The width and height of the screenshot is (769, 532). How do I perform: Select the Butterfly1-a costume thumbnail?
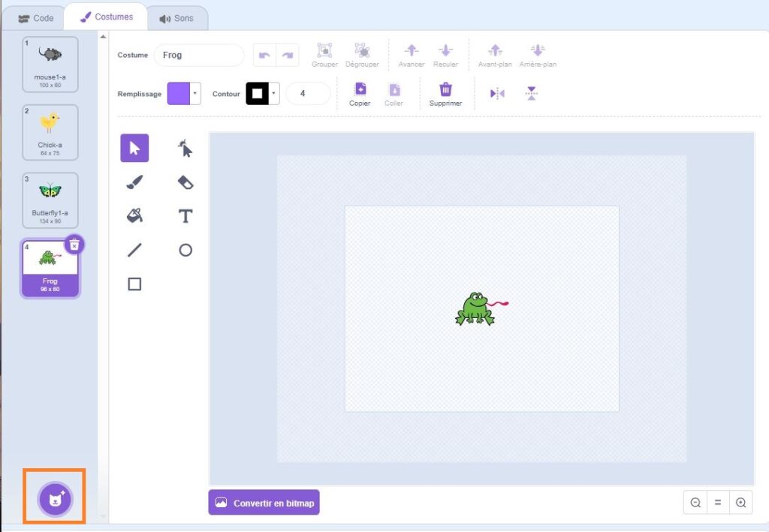pyautogui.click(x=50, y=199)
